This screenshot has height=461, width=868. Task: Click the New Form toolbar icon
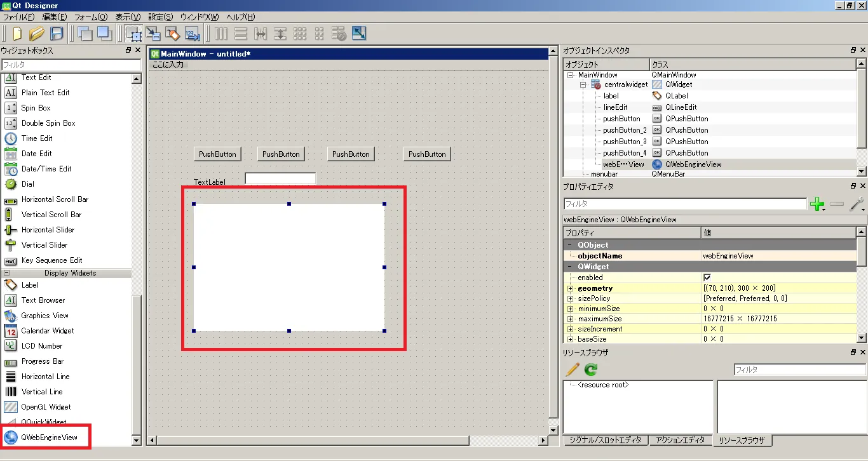point(17,34)
